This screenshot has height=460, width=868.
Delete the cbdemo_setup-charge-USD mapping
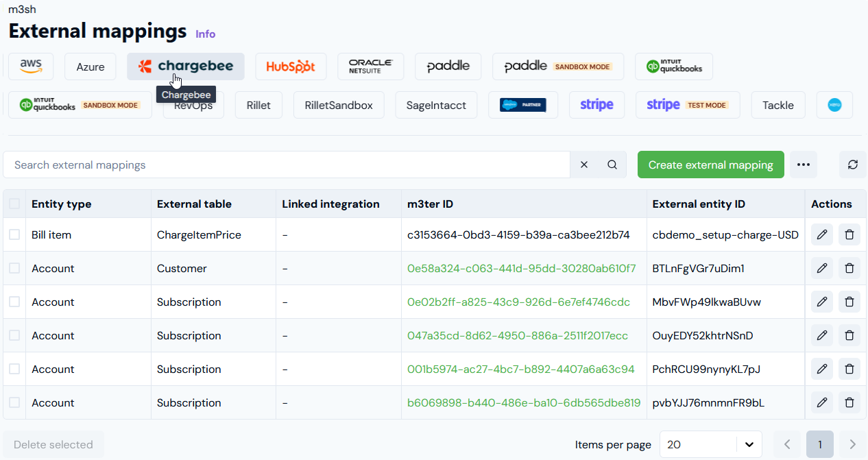tap(849, 234)
